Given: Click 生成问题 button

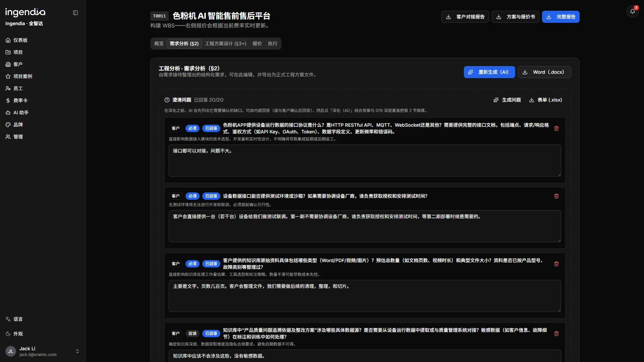Looking at the screenshot, I should [507, 100].
